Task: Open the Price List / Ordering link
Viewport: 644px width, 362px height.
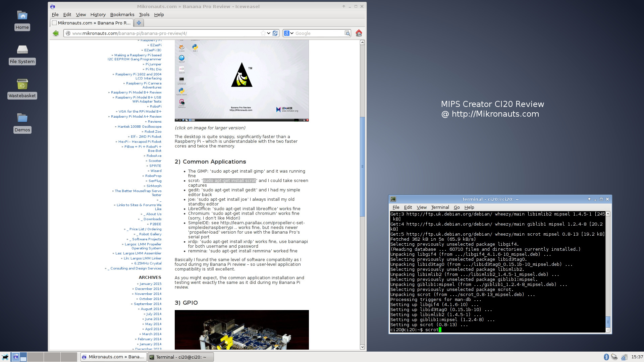Action: [145, 229]
